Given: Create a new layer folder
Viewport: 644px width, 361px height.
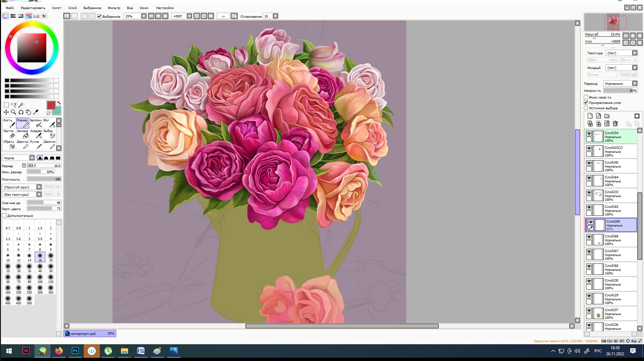Looking at the screenshot, I should (x=607, y=116).
